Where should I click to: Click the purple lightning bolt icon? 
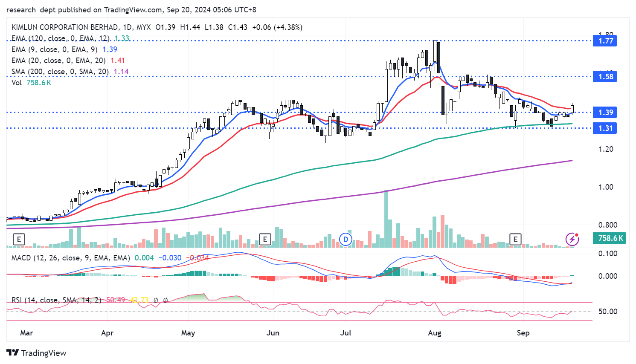tap(572, 240)
